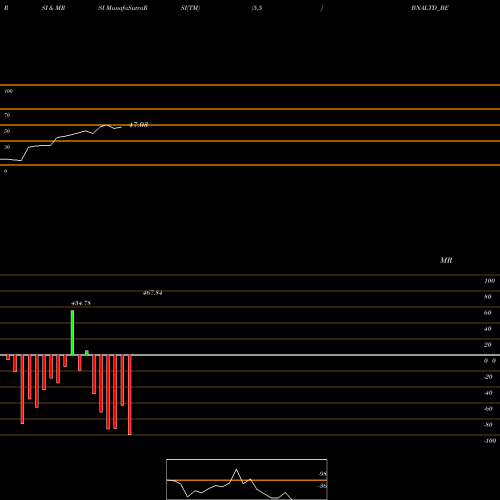Open the mini chart thumbnail at bottom

click(x=247, y=479)
